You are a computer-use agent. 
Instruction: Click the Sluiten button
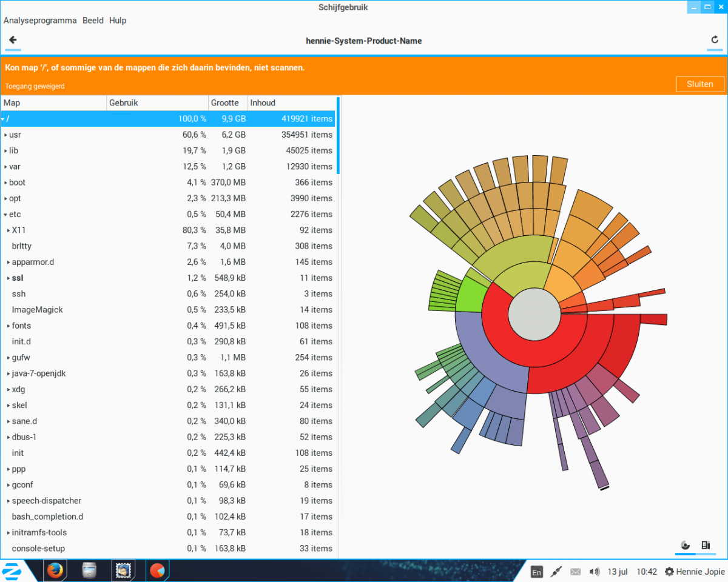click(x=700, y=84)
